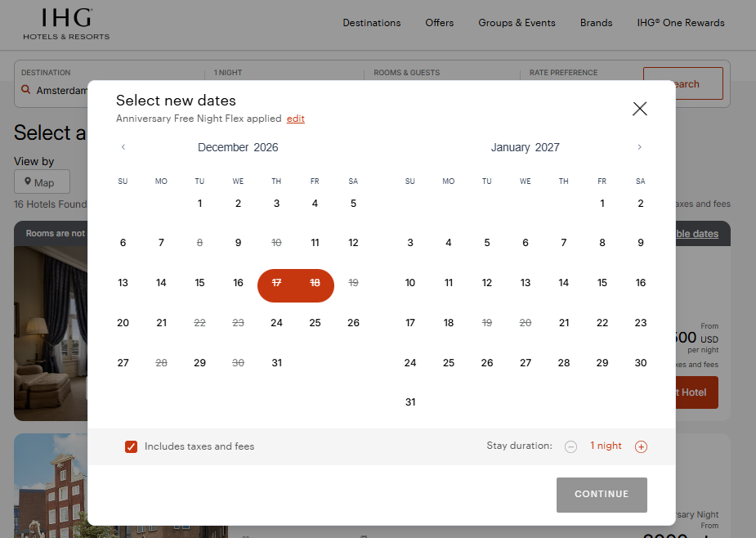This screenshot has height=538, width=756.
Task: Select December 31, 2026
Action: [x=276, y=363]
